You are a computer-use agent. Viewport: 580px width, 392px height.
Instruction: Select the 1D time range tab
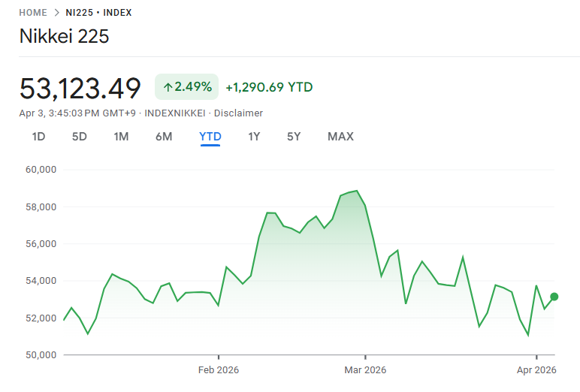(38, 137)
